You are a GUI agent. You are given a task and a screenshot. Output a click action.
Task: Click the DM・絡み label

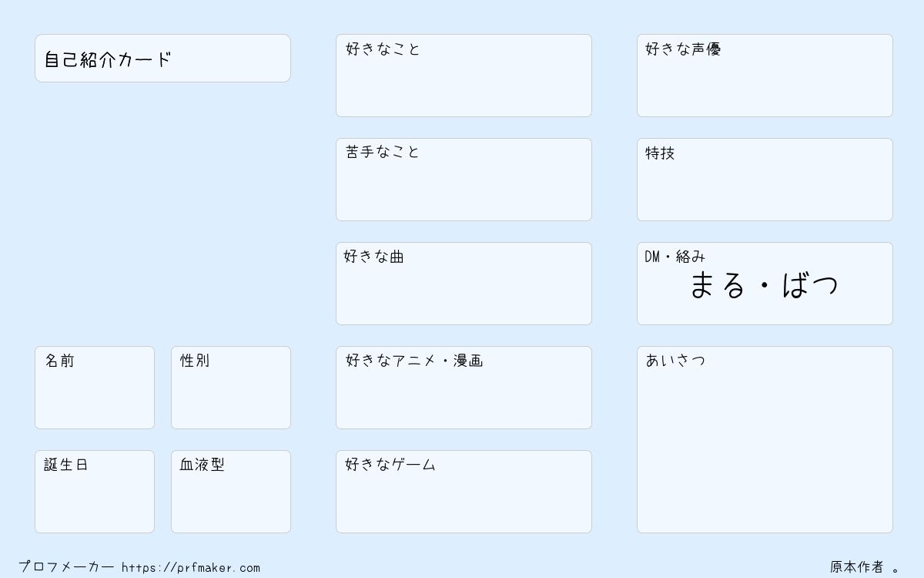pyautogui.click(x=675, y=257)
